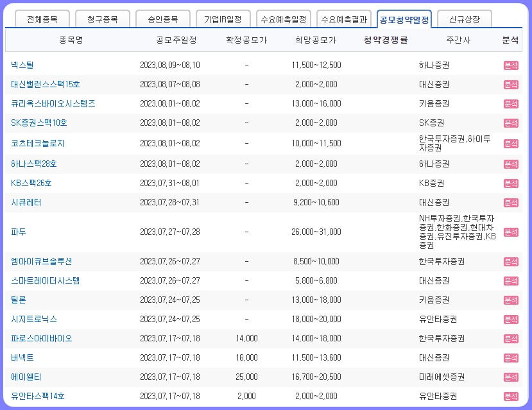Click 분석 icon in 스마트레이더시스템 row
This screenshot has width=532, height=410.
[x=511, y=281]
